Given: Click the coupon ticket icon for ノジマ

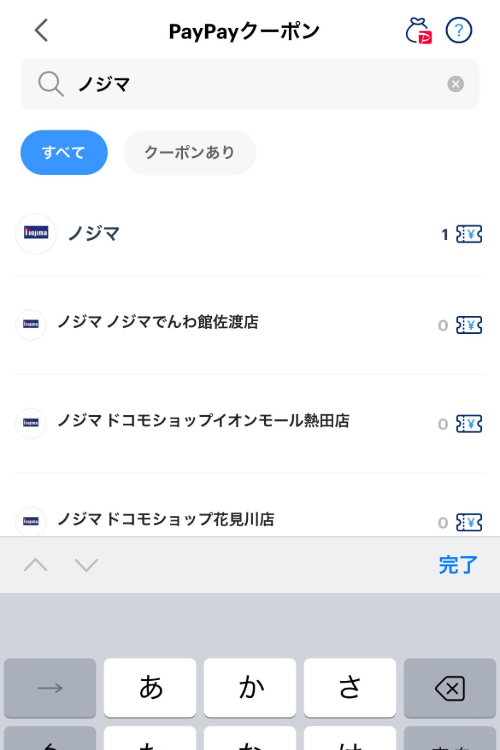Looking at the screenshot, I should pos(469,234).
